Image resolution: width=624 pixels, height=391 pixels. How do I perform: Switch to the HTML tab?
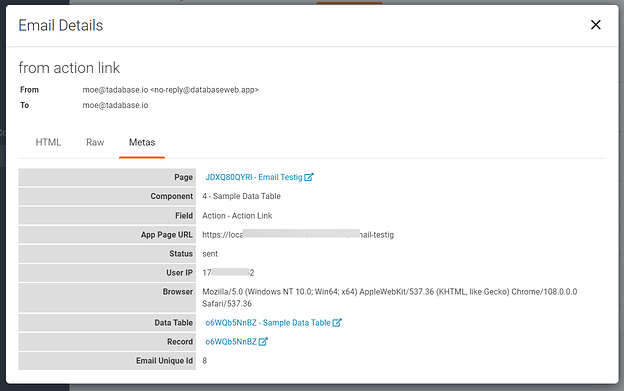point(48,142)
